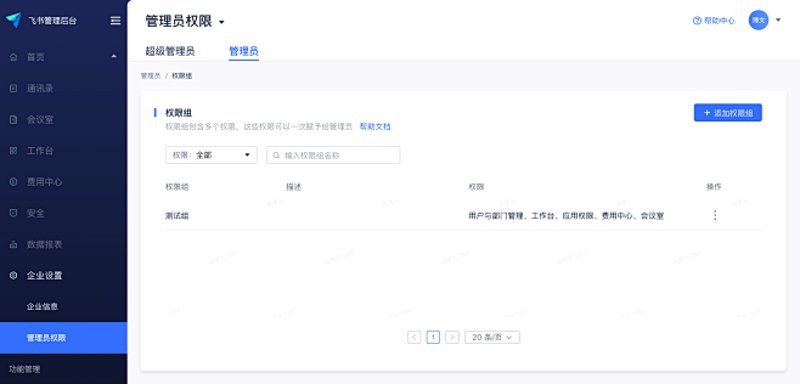The width and height of the screenshot is (800, 384).
Task: Open 企业设置 in the sidebar
Action: 44,275
